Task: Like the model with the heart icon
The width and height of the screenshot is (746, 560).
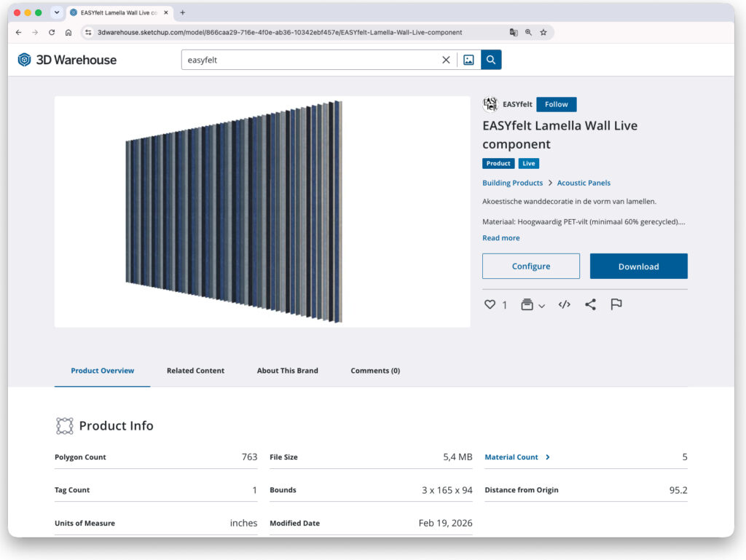Action: click(x=490, y=304)
